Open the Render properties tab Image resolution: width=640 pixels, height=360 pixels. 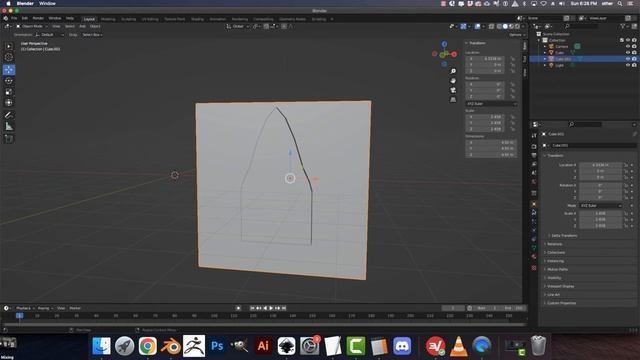coord(534,146)
